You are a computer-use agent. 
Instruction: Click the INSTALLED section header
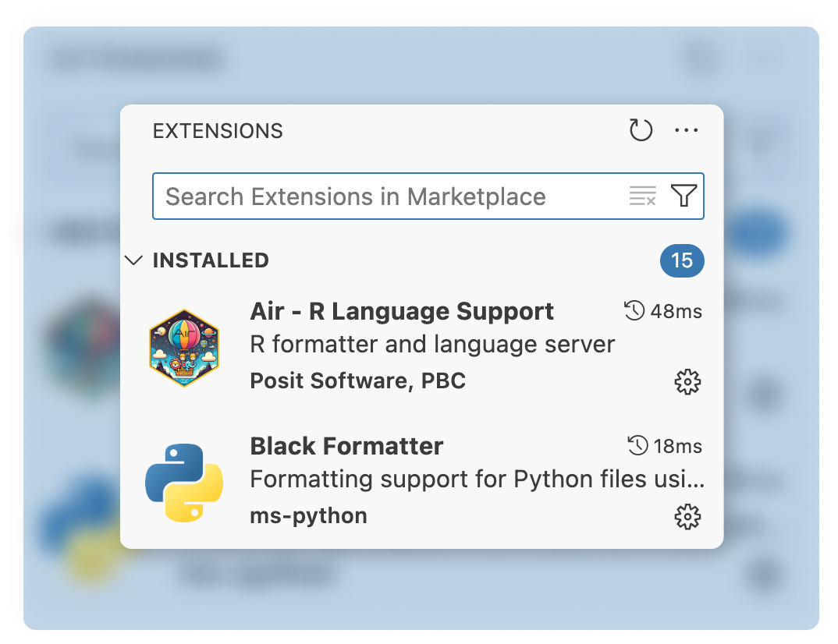[211, 260]
